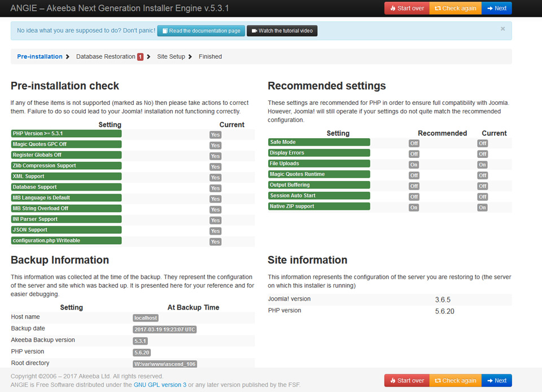This screenshot has height=392, width=542.
Task: Click the red badge on Database Restoration
Action: [140, 57]
